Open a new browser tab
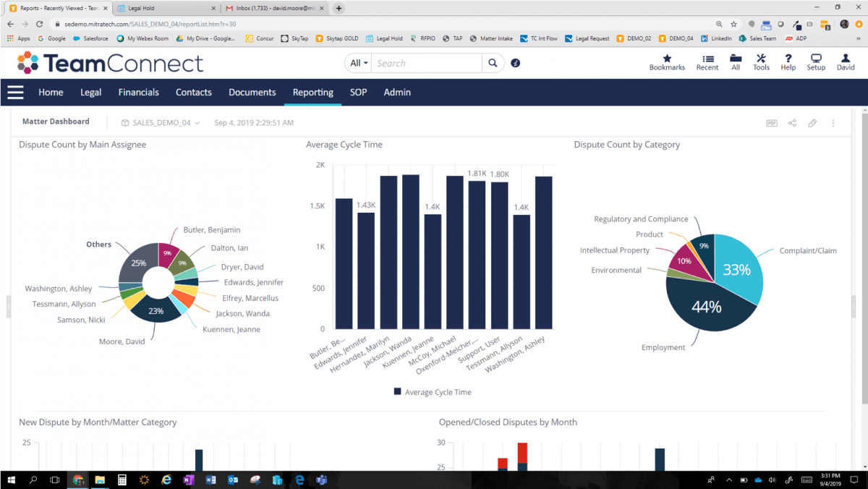Screen dimensions: 868x489 point(339,8)
